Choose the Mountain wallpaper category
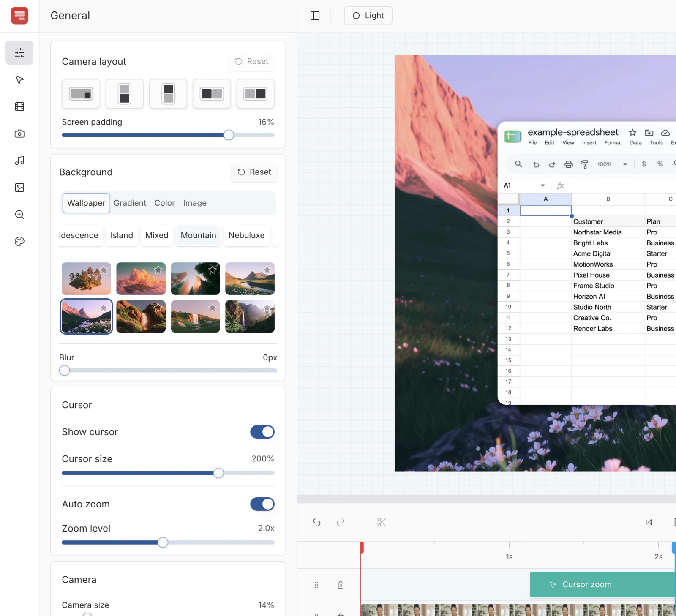This screenshot has height=616, width=676. [199, 235]
